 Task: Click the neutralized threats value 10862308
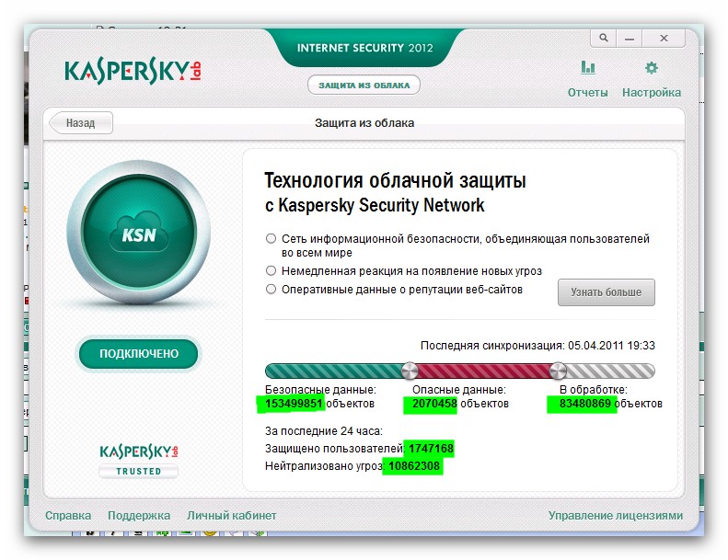(414, 466)
